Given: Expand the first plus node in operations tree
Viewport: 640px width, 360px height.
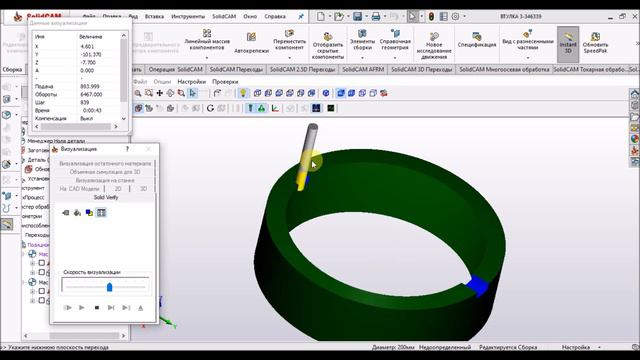Looking at the screenshot, I should click(33, 263).
